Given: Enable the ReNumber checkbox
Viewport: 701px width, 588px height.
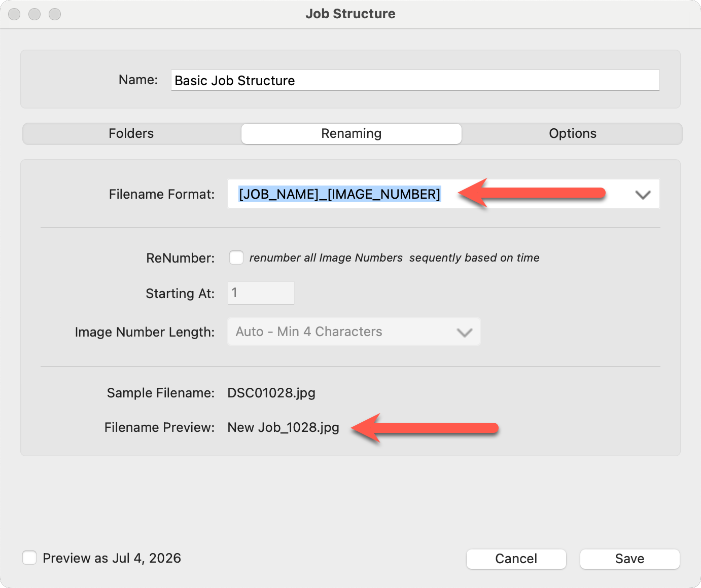Looking at the screenshot, I should 236,258.
